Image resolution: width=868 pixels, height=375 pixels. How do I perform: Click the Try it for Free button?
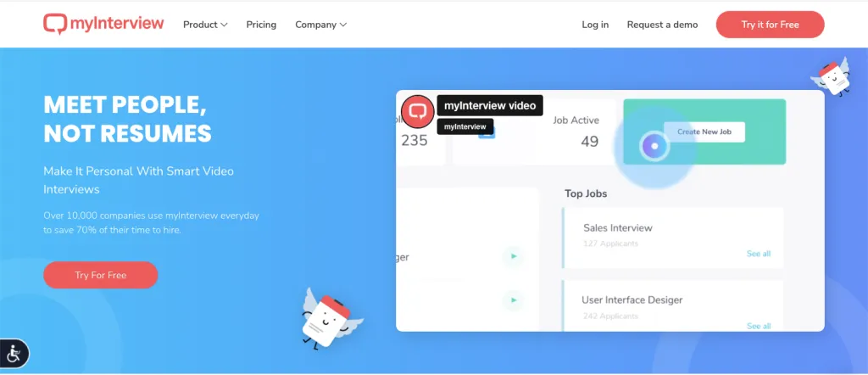click(x=770, y=25)
